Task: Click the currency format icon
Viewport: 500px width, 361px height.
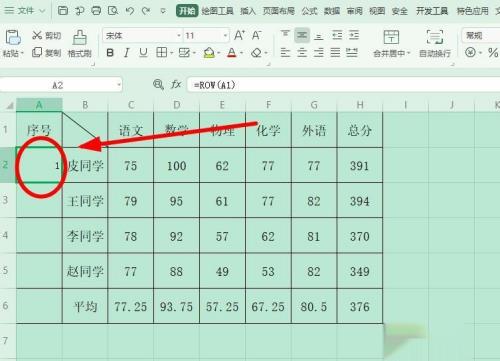Action: [470, 52]
